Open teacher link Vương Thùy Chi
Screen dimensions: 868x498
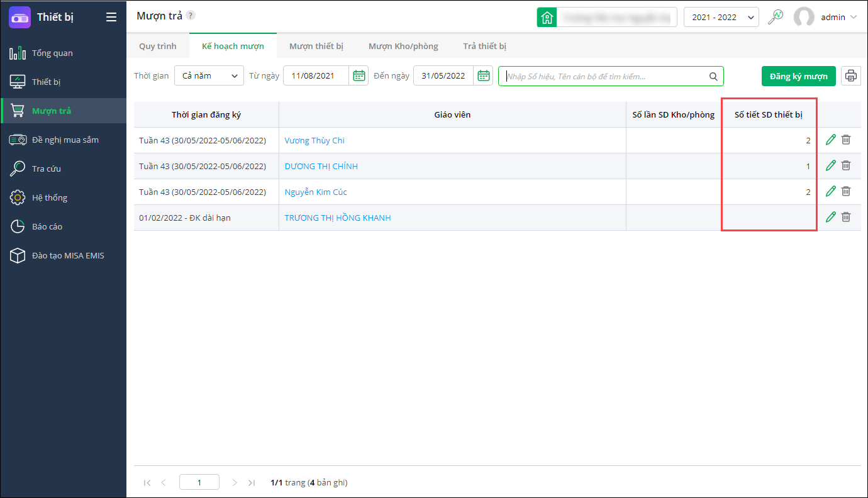tap(314, 140)
